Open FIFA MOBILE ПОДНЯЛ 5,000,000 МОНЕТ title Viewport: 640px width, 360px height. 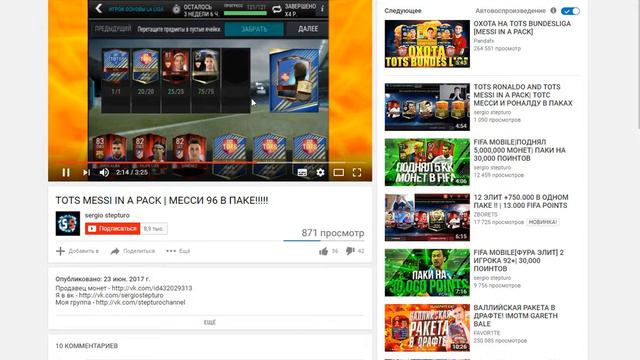(x=520, y=150)
